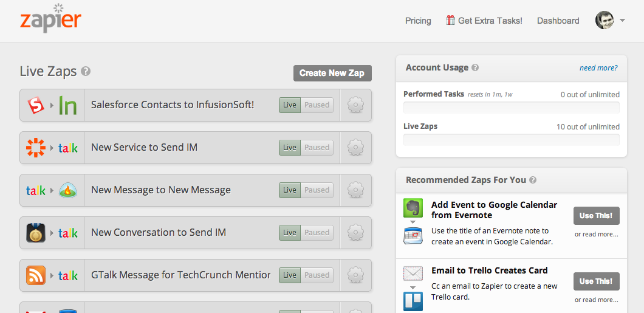Click the Performed Tasks usage bar

pyautogui.click(x=512, y=108)
